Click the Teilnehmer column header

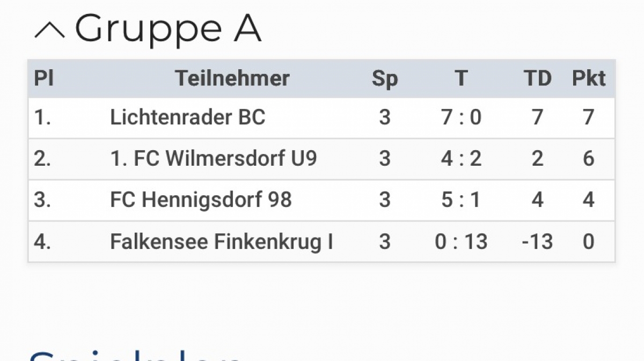point(232,79)
